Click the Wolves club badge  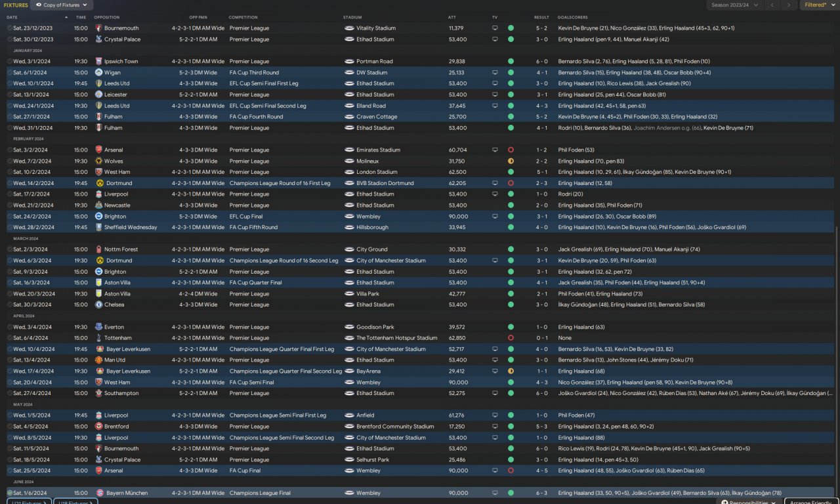pyautogui.click(x=100, y=161)
